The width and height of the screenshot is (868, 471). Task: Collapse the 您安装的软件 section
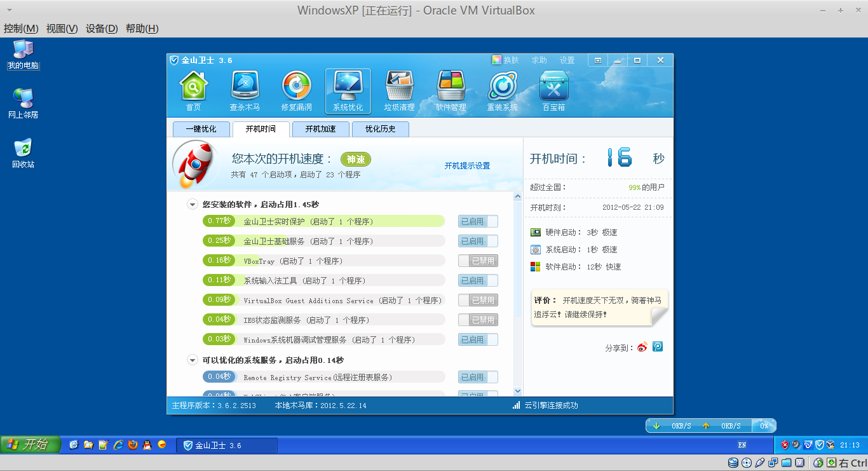[x=192, y=205]
